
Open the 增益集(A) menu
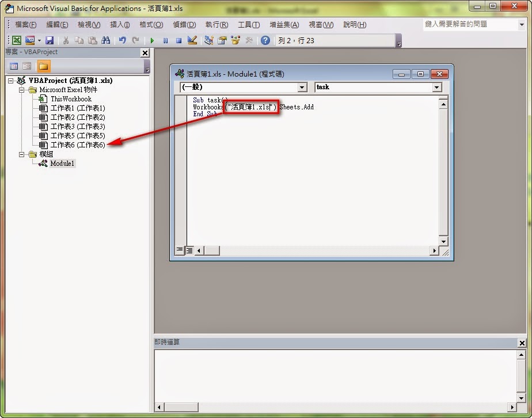pyautogui.click(x=284, y=25)
